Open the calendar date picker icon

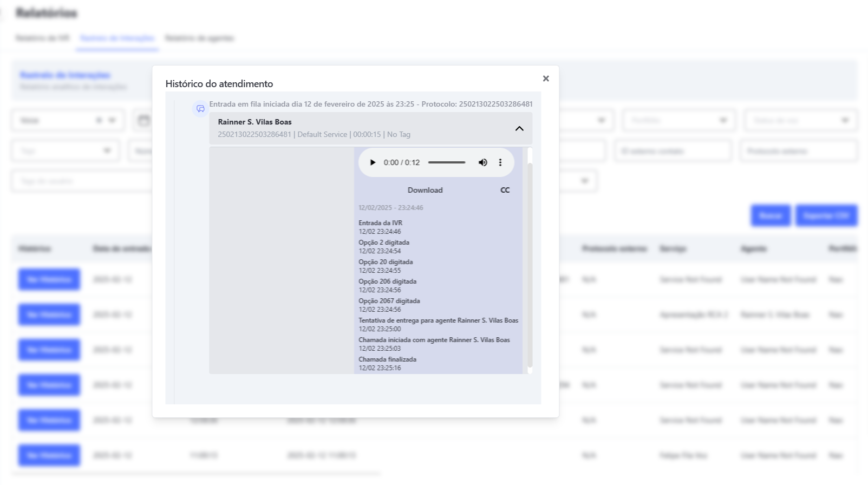tap(143, 120)
